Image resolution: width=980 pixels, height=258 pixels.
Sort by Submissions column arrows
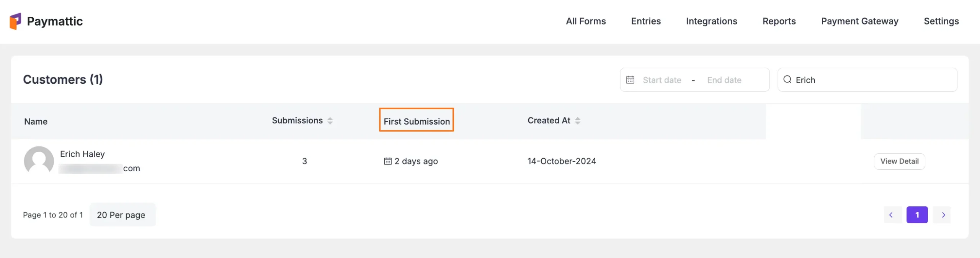[330, 121]
